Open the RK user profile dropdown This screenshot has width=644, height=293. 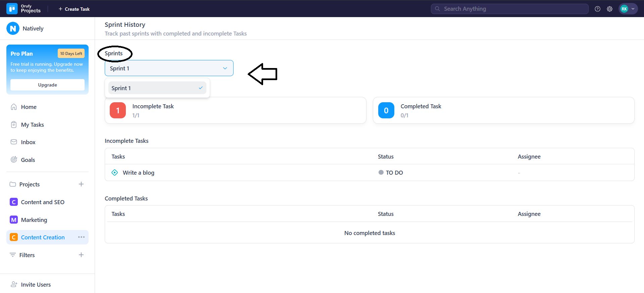click(x=628, y=9)
